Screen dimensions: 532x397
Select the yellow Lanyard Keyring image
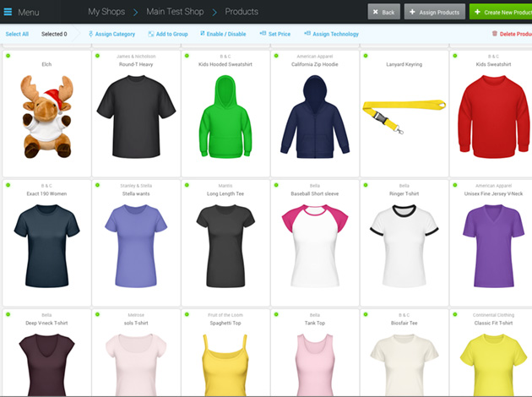point(404,117)
